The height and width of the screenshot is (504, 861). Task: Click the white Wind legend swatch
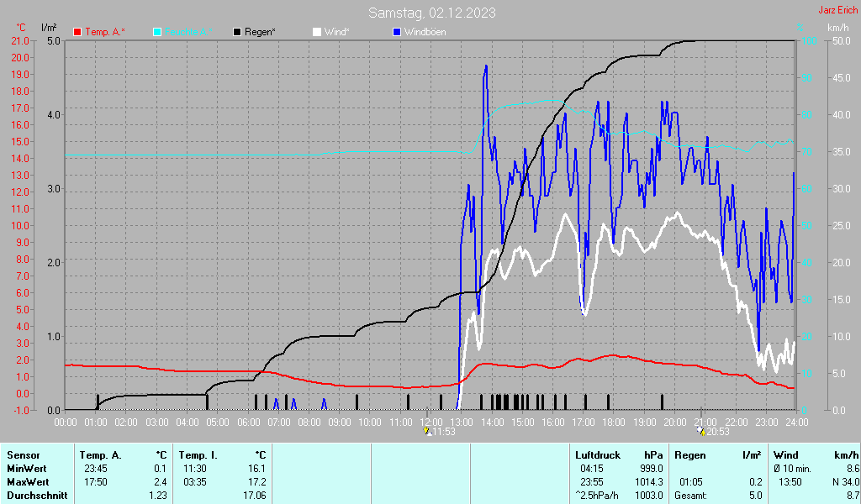pos(317,32)
